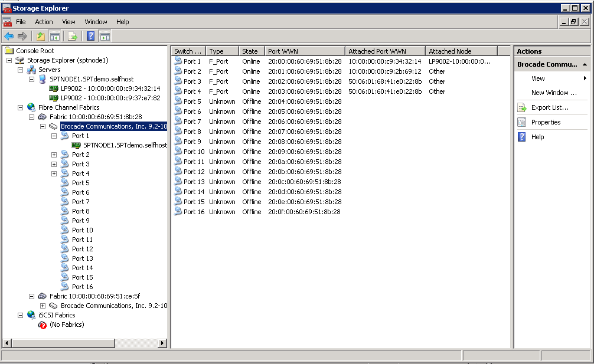Collapse Fabric 10:00:00:60:69:51:8b:28 node
Viewport: 594px width, 364px height.
pos(32,117)
